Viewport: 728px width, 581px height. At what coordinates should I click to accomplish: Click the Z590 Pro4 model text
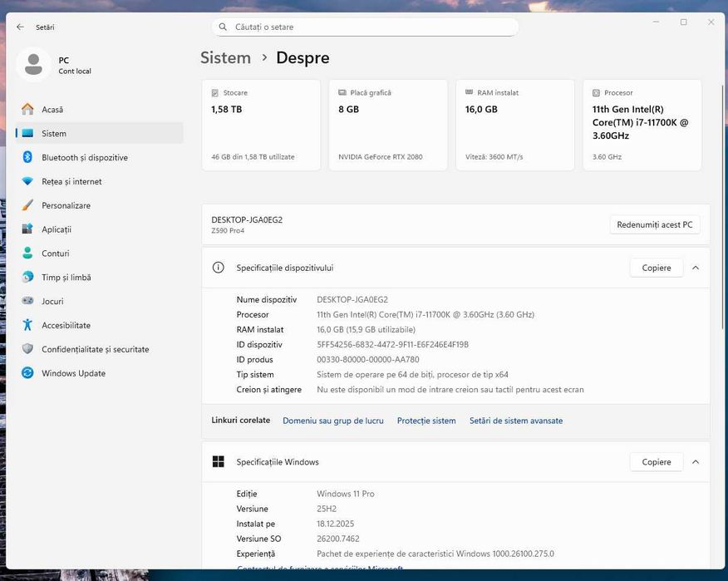coord(228,231)
